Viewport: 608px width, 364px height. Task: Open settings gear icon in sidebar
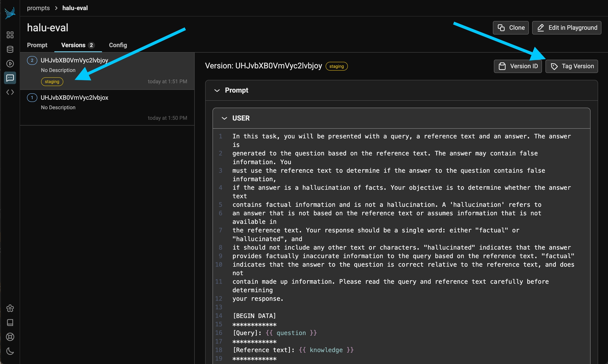(10, 308)
